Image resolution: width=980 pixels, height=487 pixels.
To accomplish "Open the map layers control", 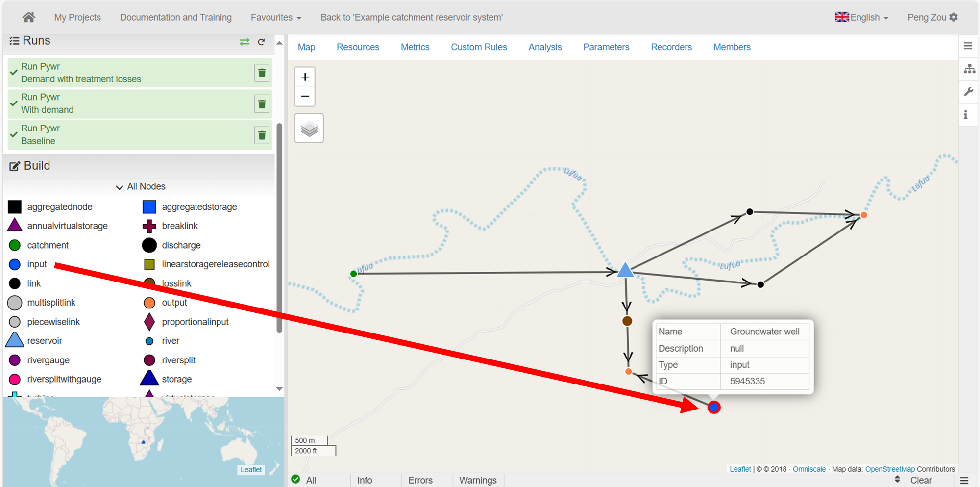I will tap(309, 128).
